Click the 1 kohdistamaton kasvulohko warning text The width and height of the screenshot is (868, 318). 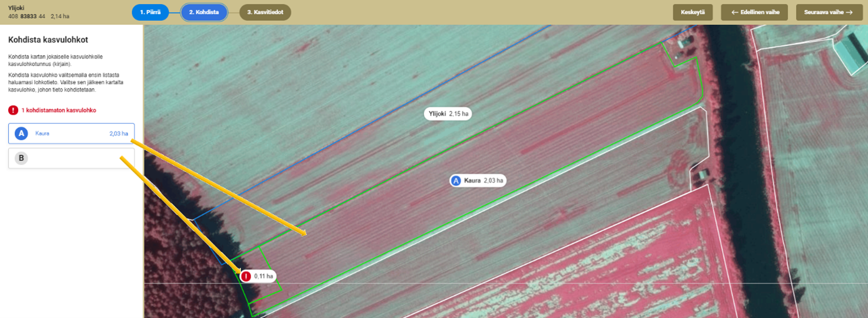58,110
